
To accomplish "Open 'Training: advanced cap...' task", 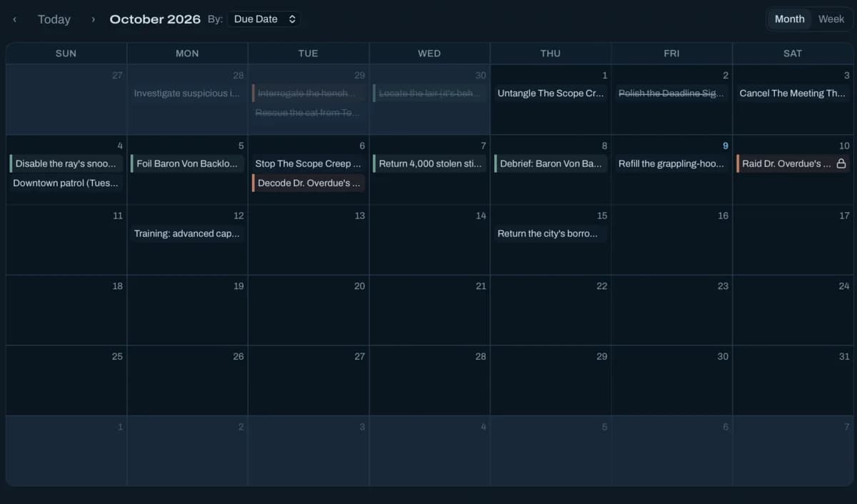I will tap(187, 233).
